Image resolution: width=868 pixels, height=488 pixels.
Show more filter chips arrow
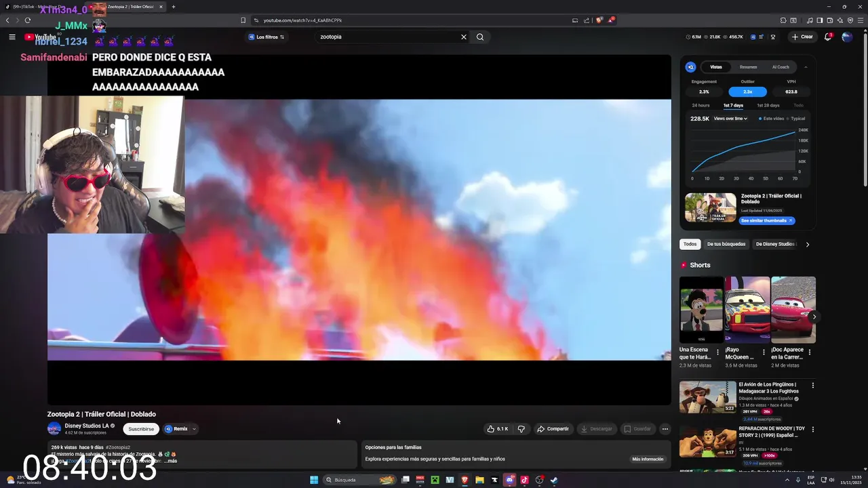click(x=807, y=244)
